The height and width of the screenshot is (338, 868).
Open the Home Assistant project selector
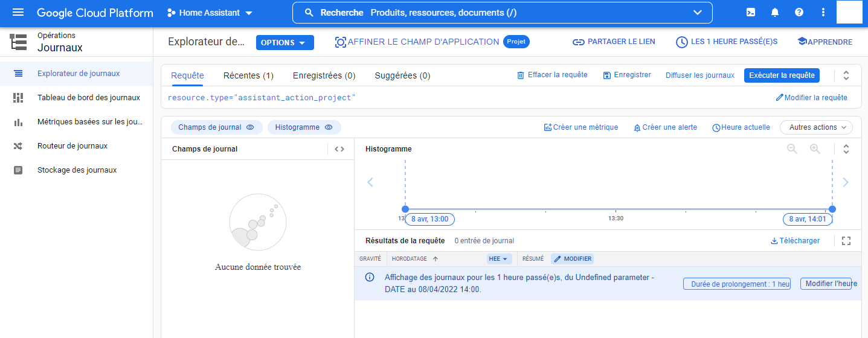pyautogui.click(x=210, y=13)
